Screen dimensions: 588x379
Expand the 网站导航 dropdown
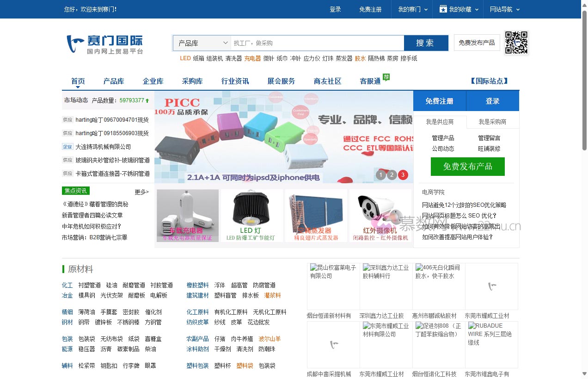coord(505,9)
